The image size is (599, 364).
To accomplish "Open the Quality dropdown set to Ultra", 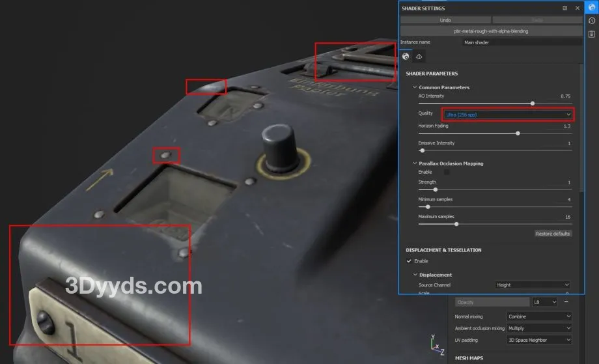I will [507, 115].
